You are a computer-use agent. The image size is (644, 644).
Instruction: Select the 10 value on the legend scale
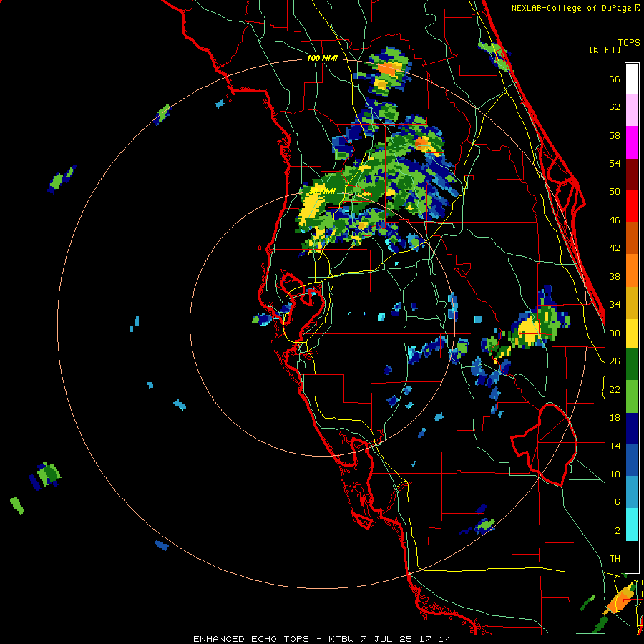[x=615, y=474]
